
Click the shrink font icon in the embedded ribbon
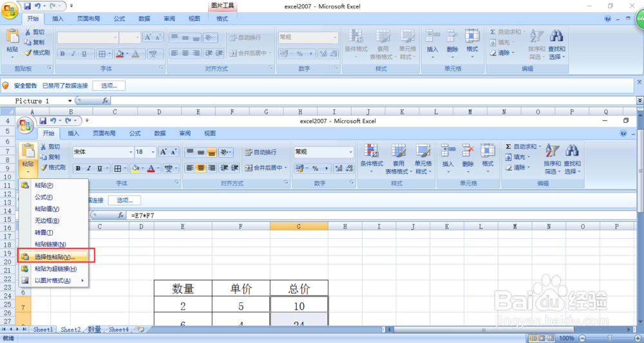174,152
